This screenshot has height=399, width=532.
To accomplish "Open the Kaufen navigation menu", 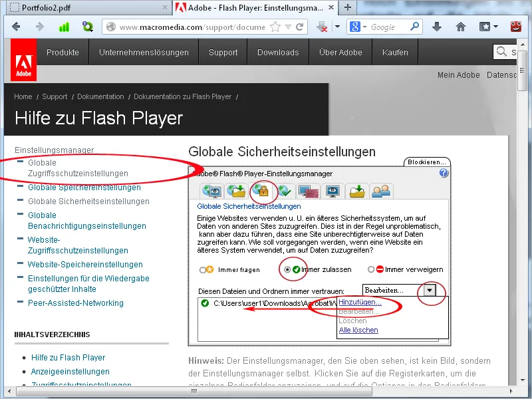I will point(395,53).
